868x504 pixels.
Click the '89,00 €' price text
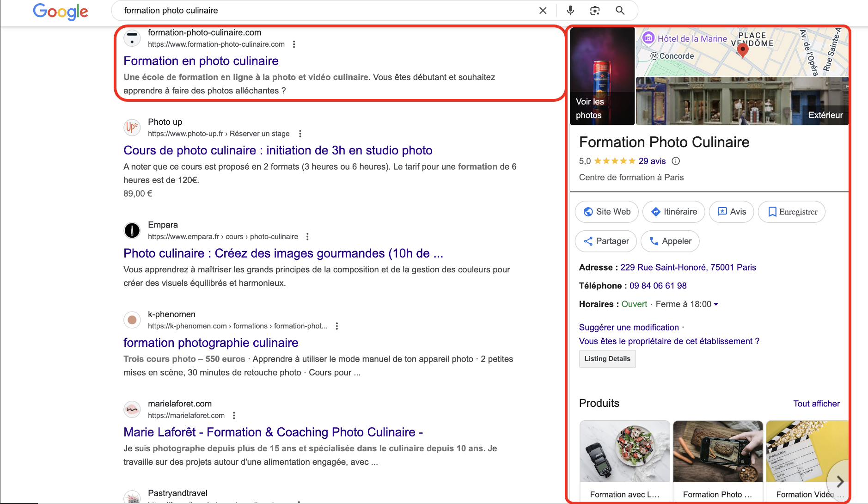click(x=138, y=194)
